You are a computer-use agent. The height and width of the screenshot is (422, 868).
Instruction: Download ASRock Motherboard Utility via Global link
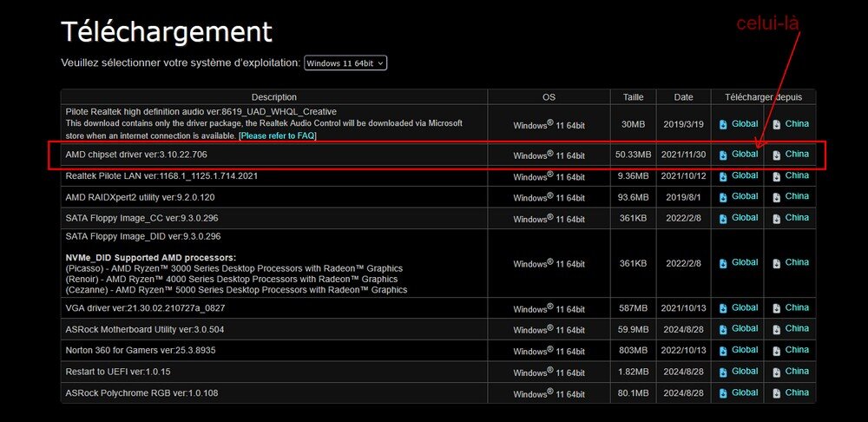tap(744, 328)
